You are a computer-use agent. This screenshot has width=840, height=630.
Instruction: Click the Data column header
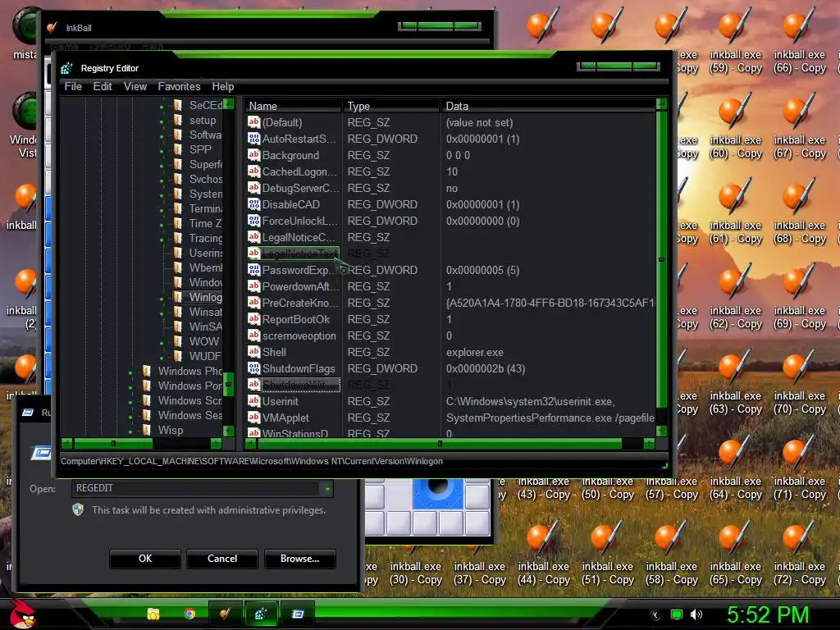pos(549,106)
